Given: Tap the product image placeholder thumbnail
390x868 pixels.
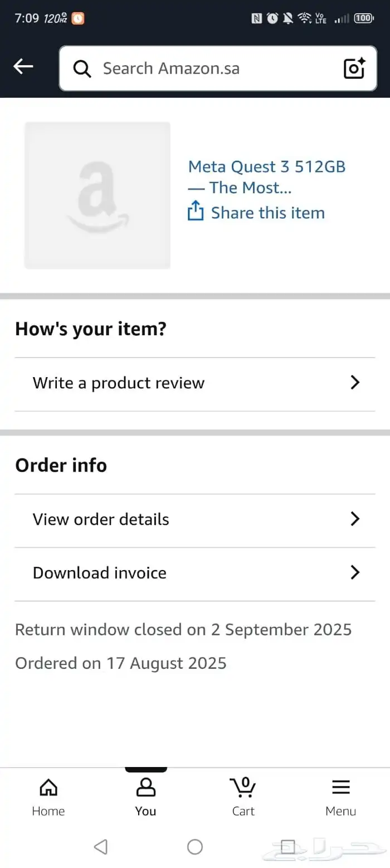Looking at the screenshot, I should (x=97, y=195).
